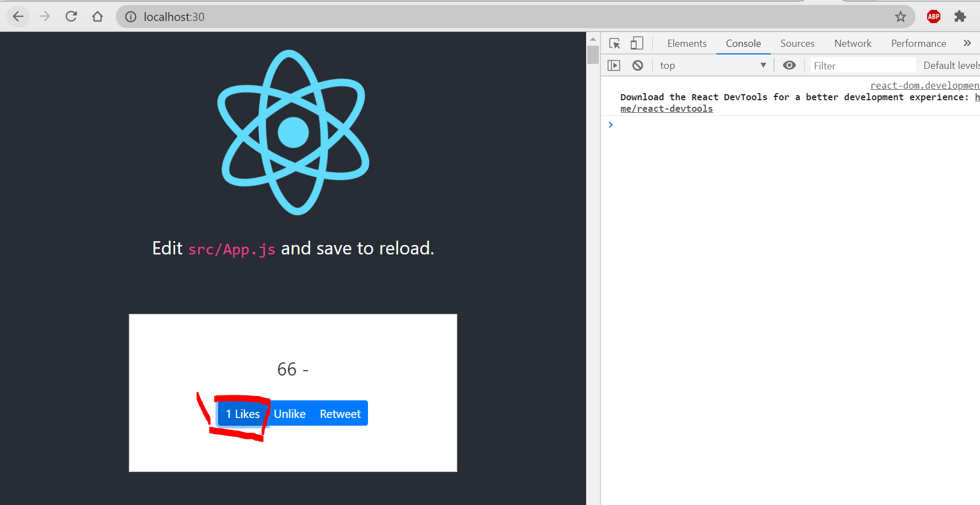Click the React logo image

point(293,133)
